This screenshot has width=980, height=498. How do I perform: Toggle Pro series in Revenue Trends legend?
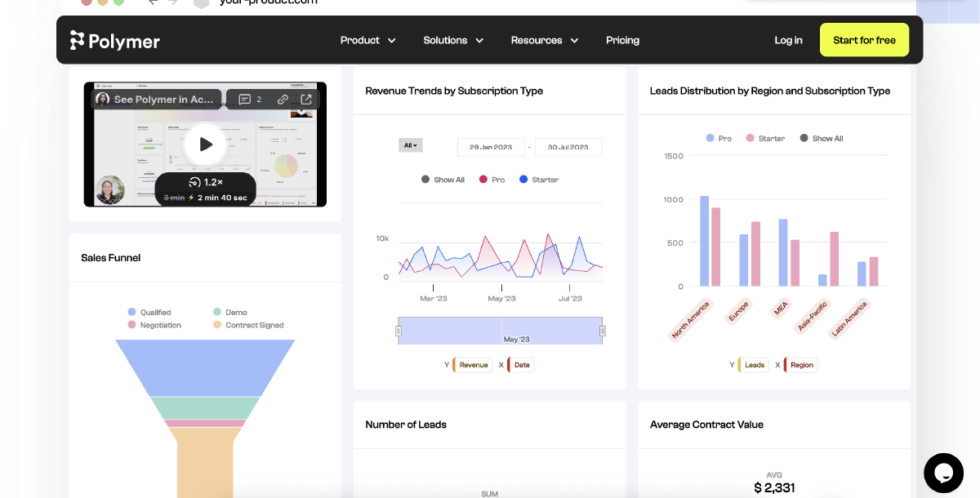click(492, 180)
